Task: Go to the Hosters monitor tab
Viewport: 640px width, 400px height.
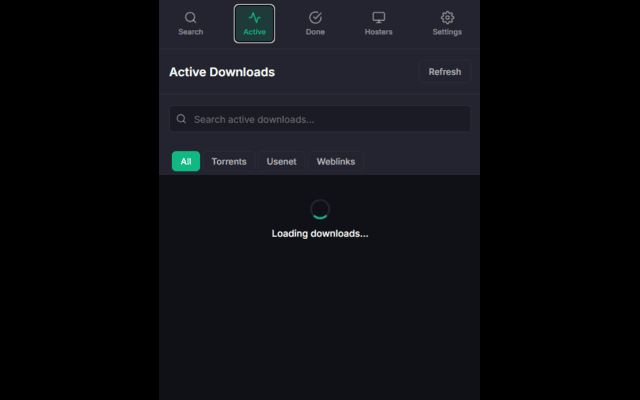Action: coord(378,24)
